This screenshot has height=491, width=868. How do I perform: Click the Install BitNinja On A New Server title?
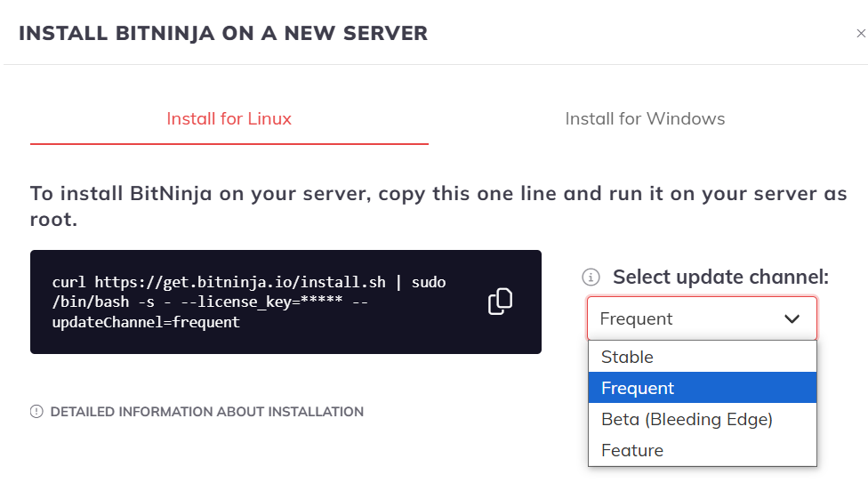point(223,33)
